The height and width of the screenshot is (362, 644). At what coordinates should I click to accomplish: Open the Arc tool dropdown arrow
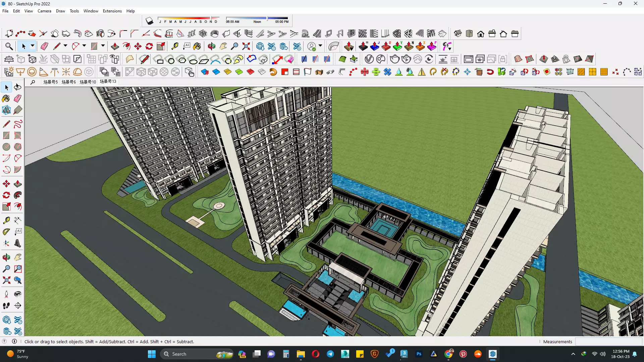[84, 46]
